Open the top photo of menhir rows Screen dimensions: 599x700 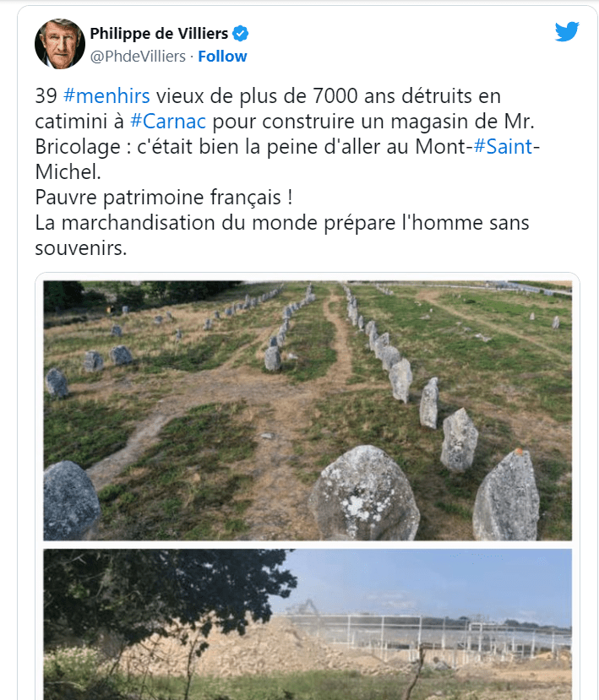308,410
